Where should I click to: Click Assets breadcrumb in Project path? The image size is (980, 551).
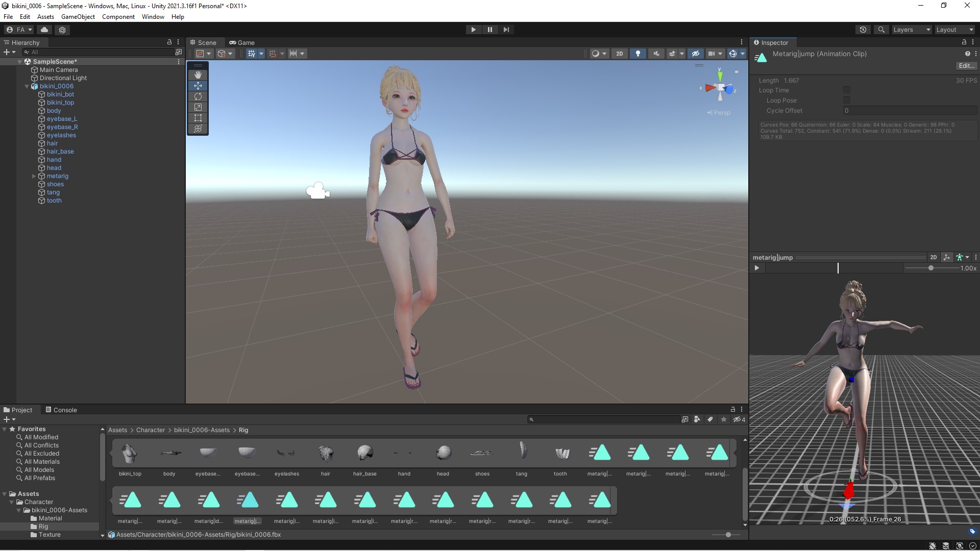click(x=117, y=430)
